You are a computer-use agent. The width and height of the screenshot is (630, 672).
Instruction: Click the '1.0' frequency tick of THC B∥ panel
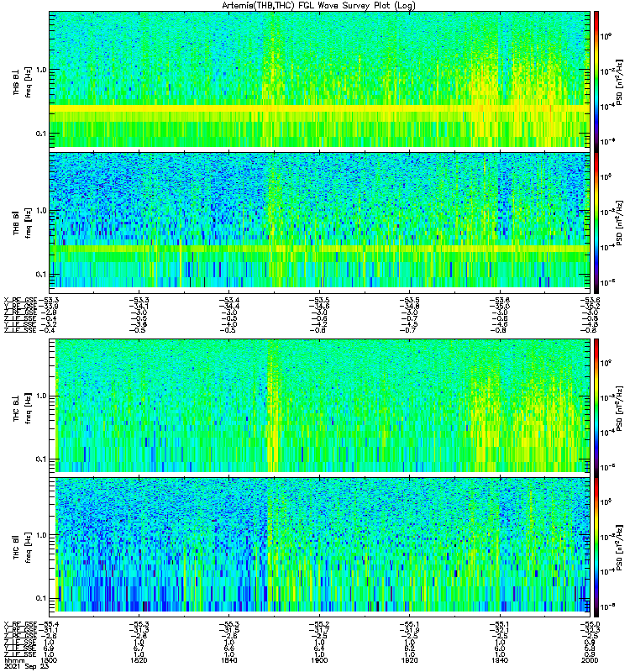point(41,535)
